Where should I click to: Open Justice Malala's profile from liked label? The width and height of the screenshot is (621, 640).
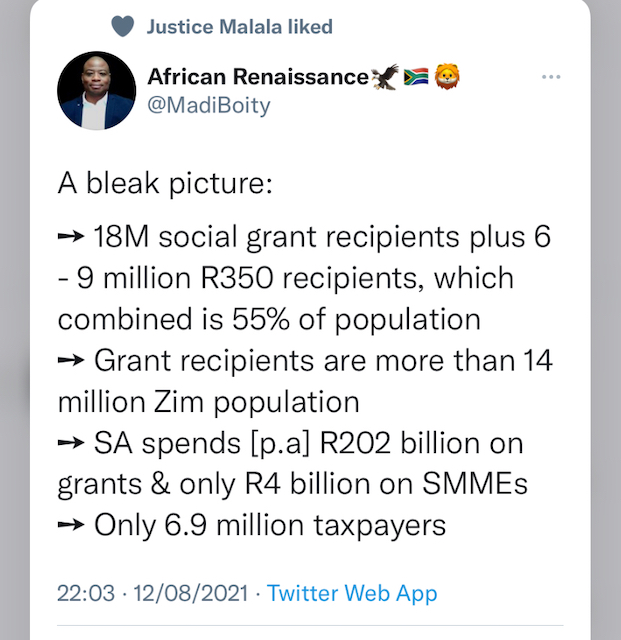pos(240,27)
